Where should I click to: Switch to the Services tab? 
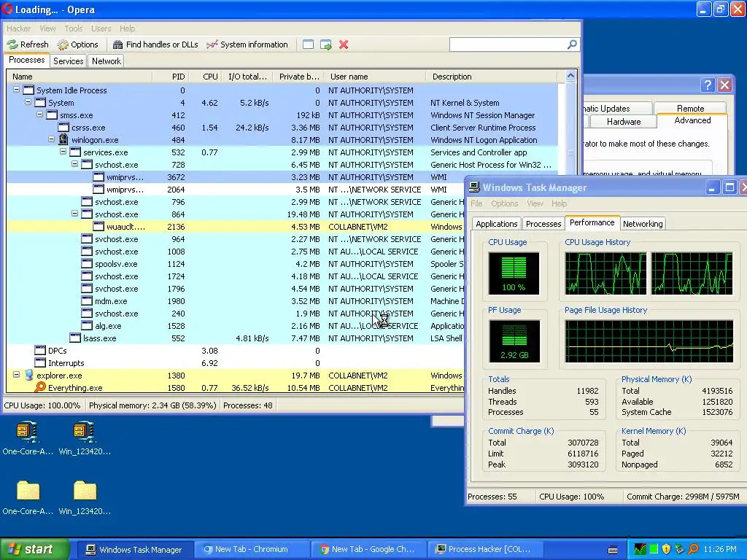click(68, 61)
